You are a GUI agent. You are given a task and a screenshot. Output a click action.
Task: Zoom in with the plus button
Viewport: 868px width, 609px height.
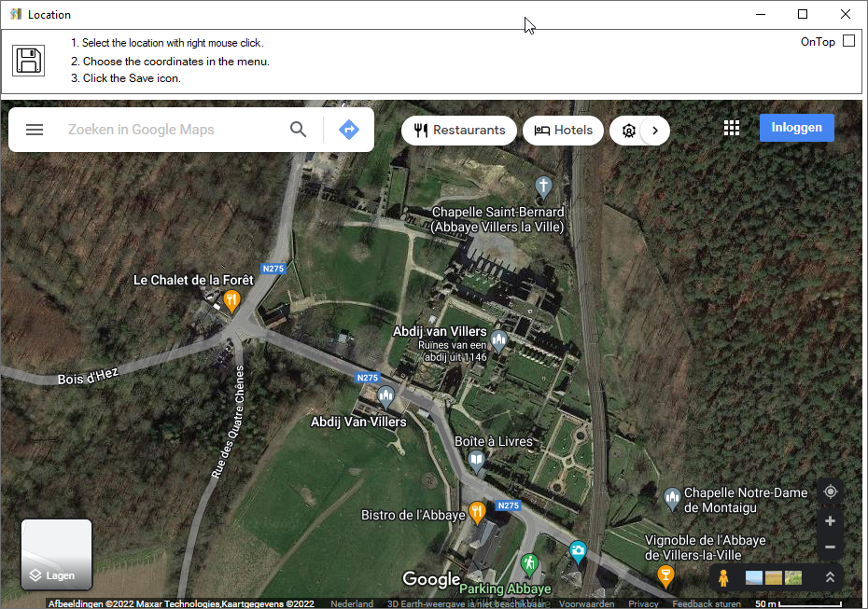point(830,521)
